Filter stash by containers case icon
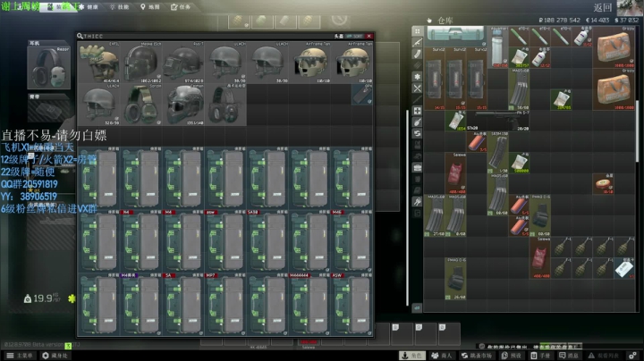This screenshot has width=644, height=361. (417, 167)
